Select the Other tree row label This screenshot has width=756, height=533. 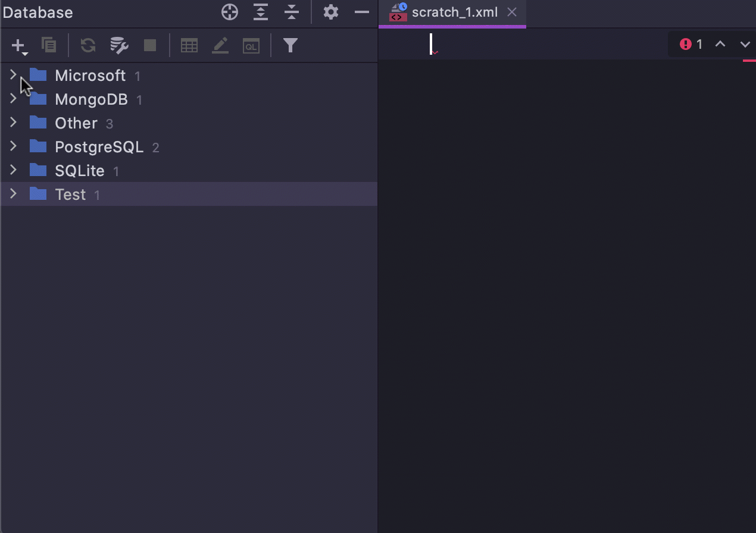click(76, 123)
